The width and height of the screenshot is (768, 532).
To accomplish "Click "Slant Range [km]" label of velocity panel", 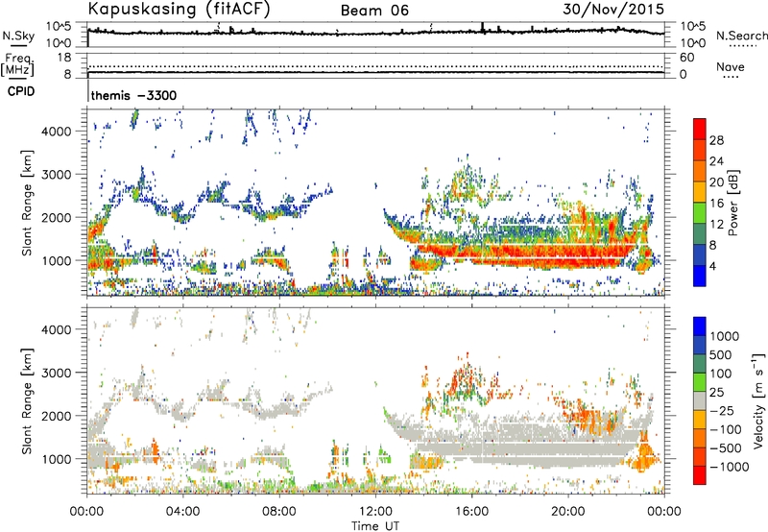I will (27, 401).
